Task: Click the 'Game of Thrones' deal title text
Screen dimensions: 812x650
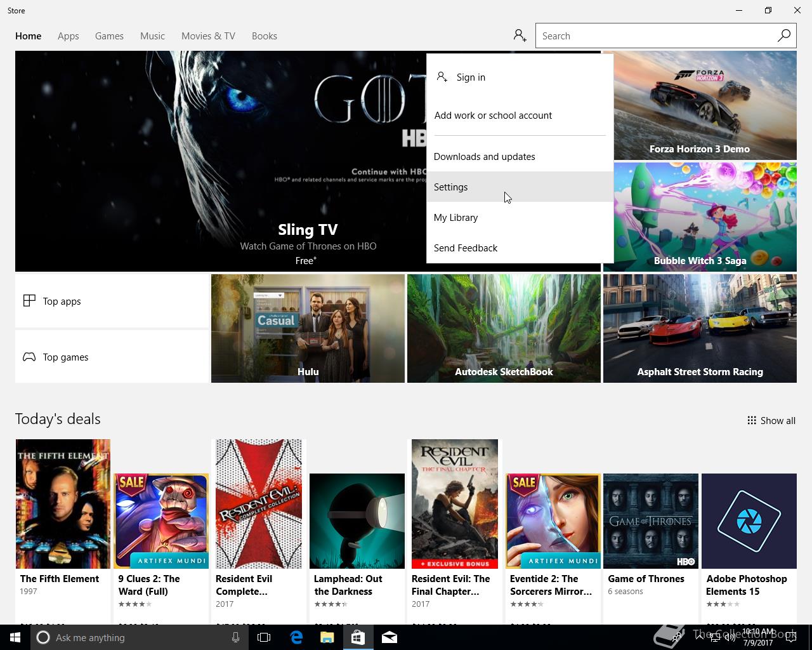Action: point(646,578)
